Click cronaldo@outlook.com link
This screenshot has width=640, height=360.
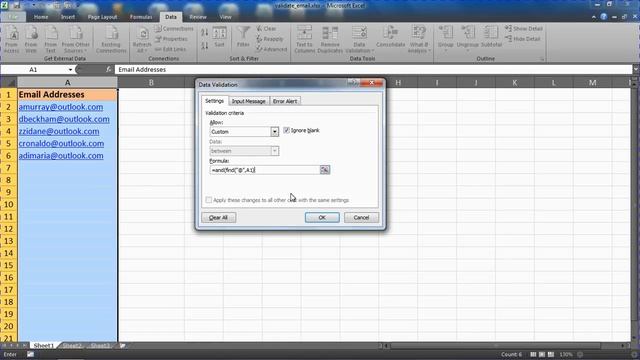[61, 144]
